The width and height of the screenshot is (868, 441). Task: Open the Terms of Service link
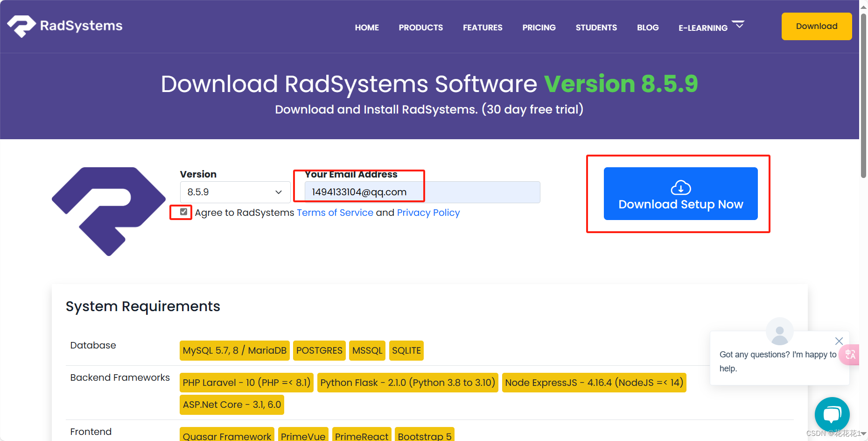point(335,213)
